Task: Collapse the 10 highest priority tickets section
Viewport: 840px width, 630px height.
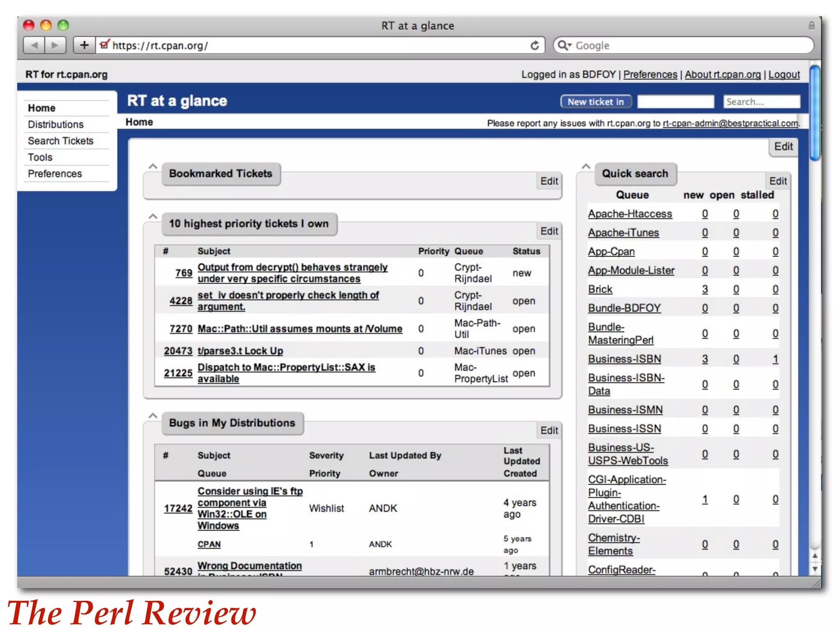Action: pos(153,216)
